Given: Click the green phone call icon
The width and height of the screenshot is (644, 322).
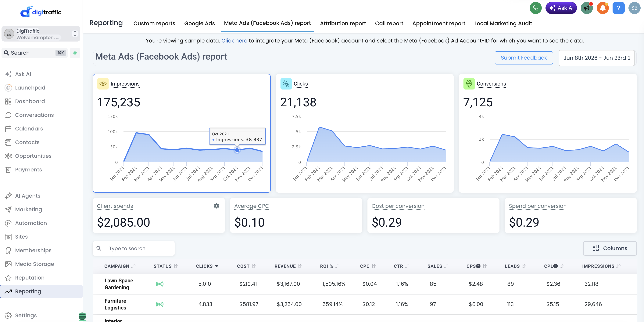Looking at the screenshot, I should click(x=535, y=8).
